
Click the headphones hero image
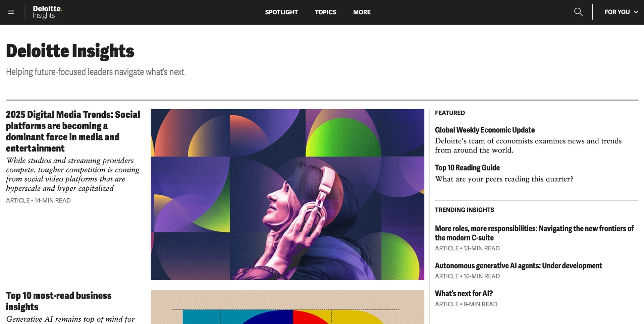[287, 194]
